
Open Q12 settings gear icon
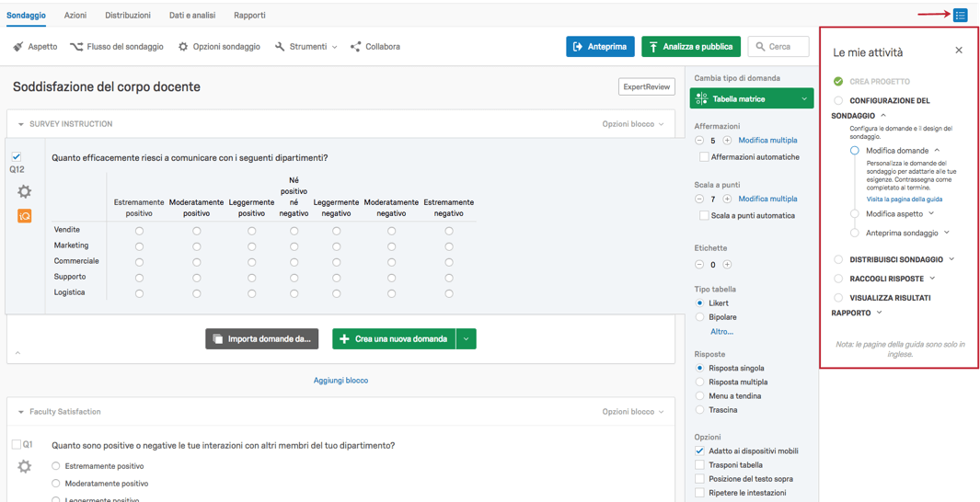pyautogui.click(x=24, y=191)
